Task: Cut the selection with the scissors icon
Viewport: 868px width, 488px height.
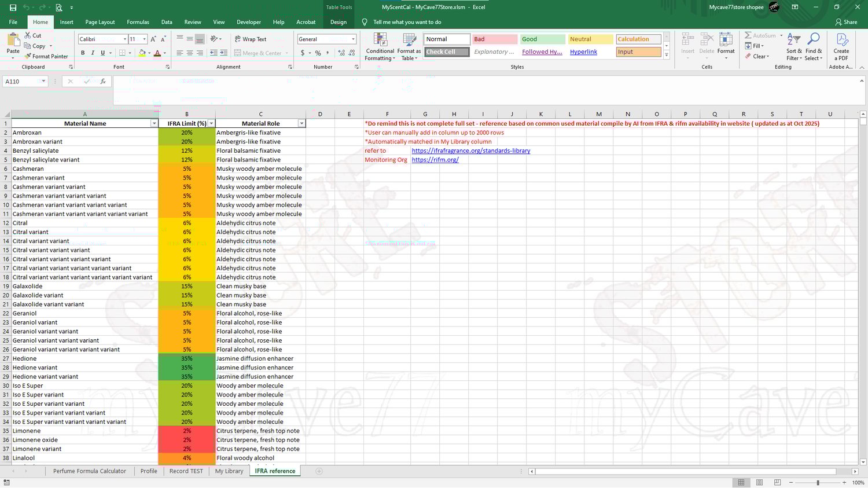Action: [28, 35]
